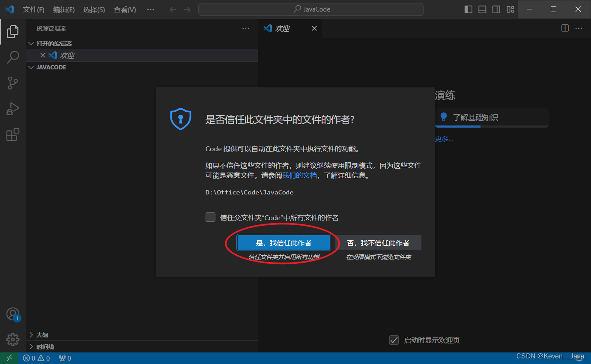Click the 资源管理器 panel title
The image size is (591, 364).
coord(51,28)
